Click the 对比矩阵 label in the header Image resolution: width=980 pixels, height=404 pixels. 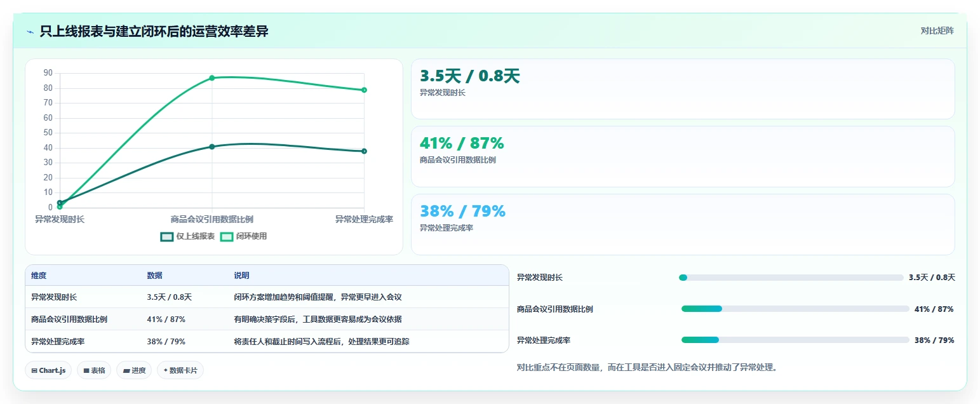point(937,30)
